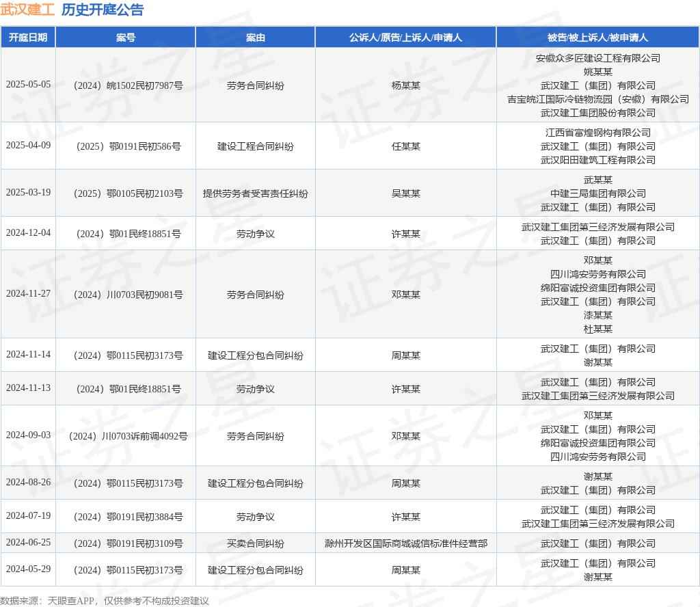Click defendant 江西省富煌钢构有限公司

coord(597,133)
